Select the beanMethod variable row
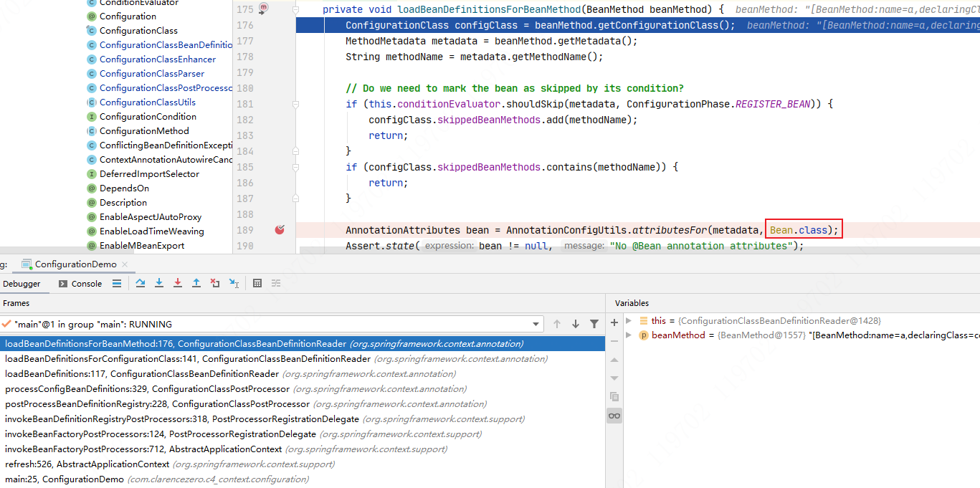 801,335
